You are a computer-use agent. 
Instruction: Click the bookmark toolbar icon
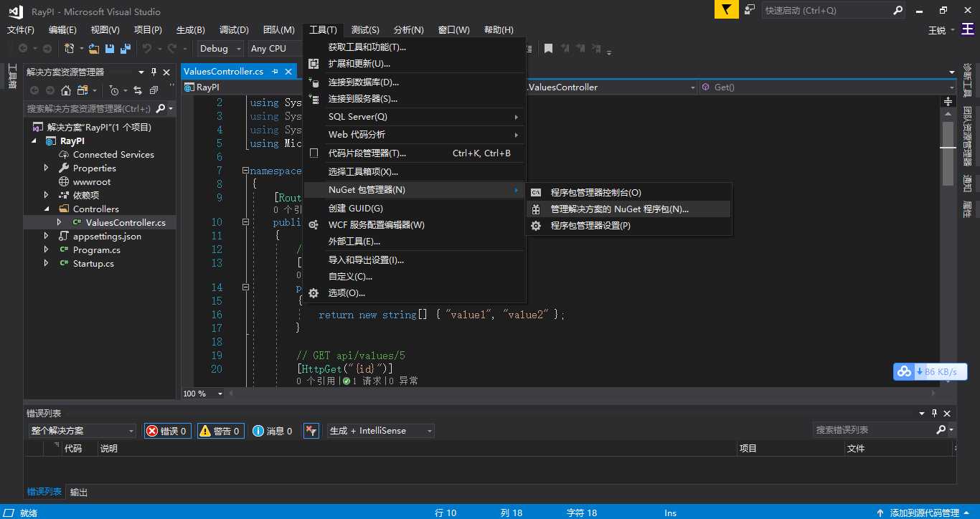pyautogui.click(x=548, y=49)
